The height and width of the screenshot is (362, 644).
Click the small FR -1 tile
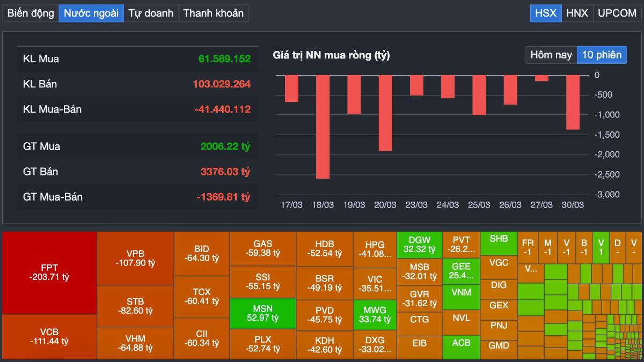tap(528, 247)
